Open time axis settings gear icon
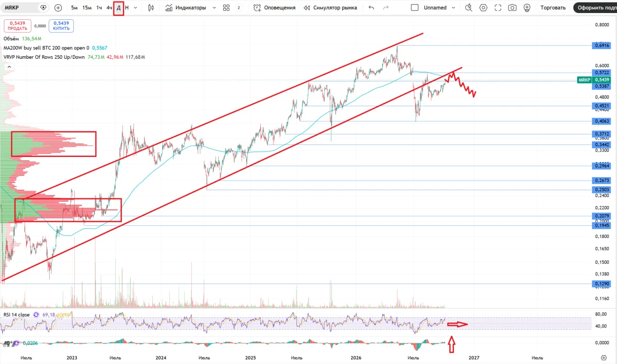This screenshot has width=617, height=364. [604, 358]
